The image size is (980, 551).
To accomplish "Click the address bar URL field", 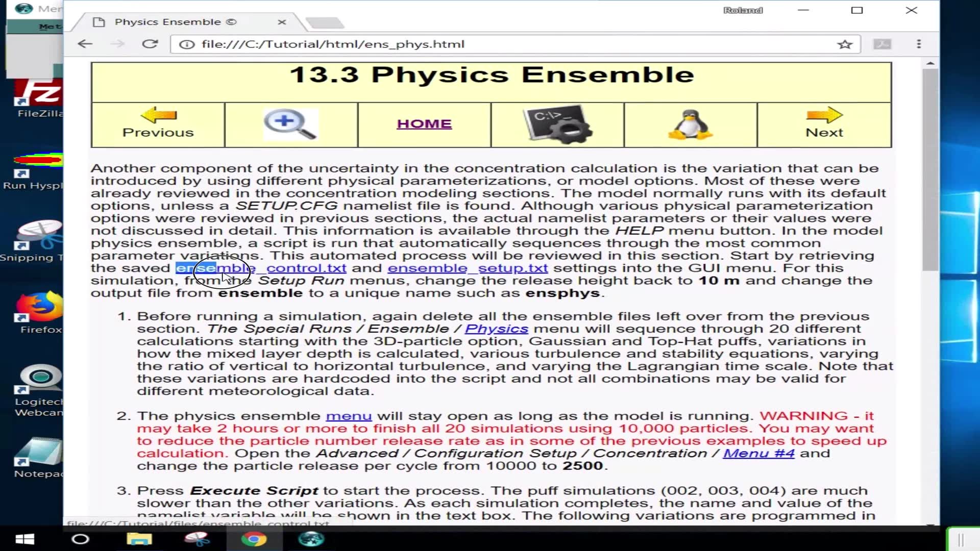I will click(x=510, y=44).
